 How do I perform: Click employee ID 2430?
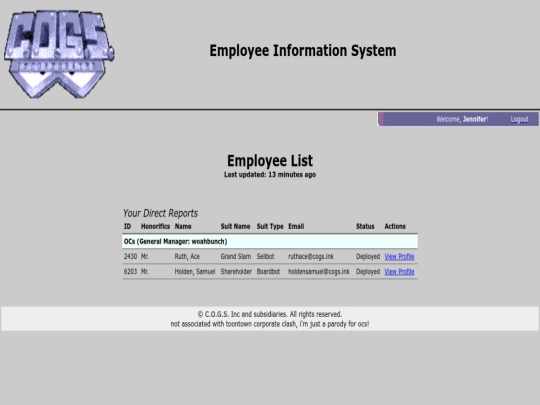(130, 257)
